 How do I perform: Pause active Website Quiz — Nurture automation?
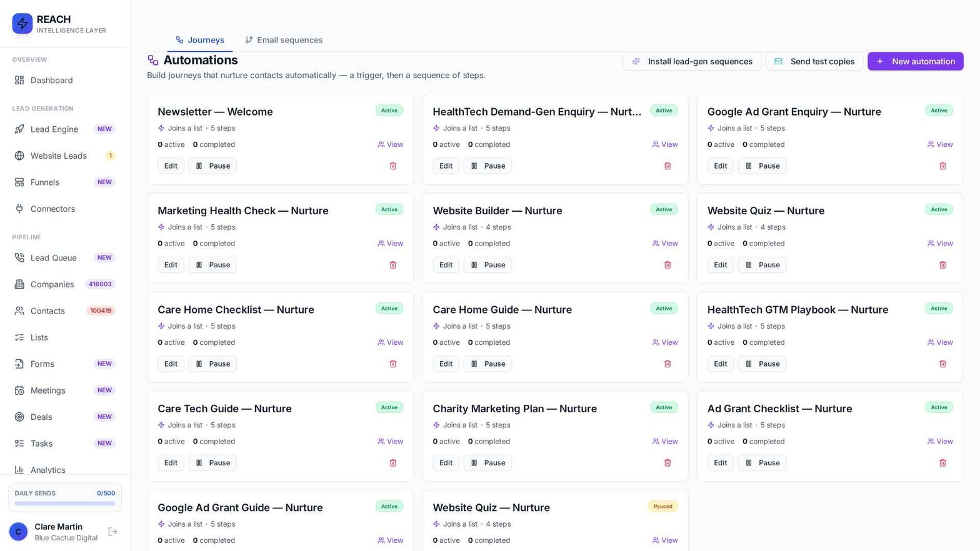pos(762,265)
